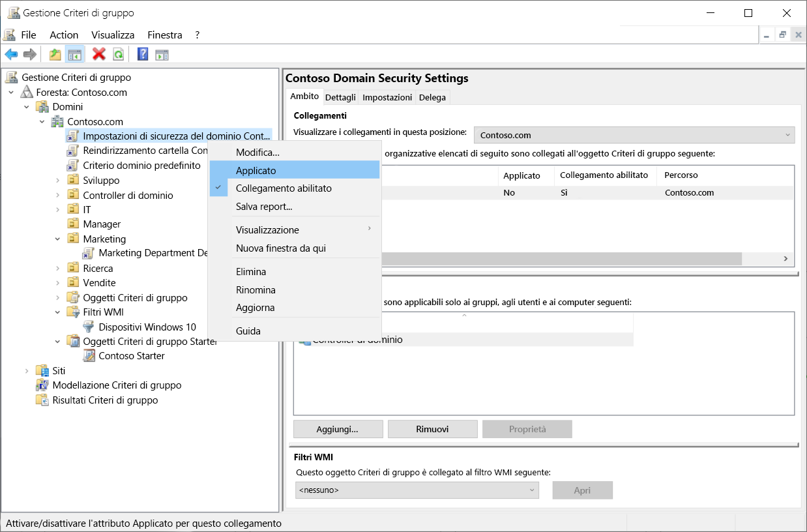Open the WMI filter dropdown showing nessuno
The height and width of the screenshot is (532, 807).
pos(533,490)
